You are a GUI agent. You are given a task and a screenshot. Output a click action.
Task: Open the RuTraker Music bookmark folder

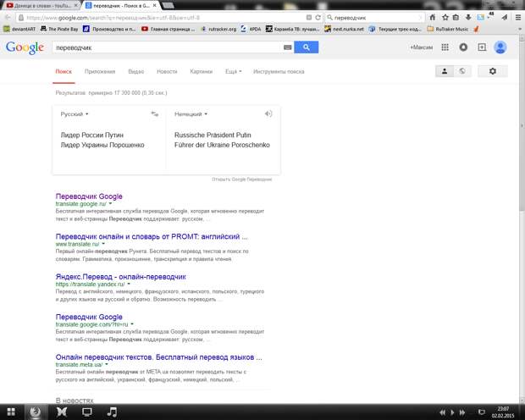[x=448, y=29]
